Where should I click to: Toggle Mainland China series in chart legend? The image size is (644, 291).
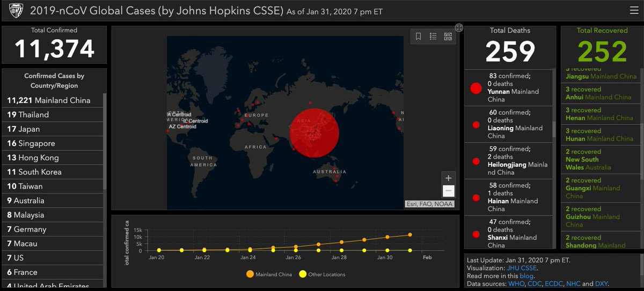click(x=269, y=274)
